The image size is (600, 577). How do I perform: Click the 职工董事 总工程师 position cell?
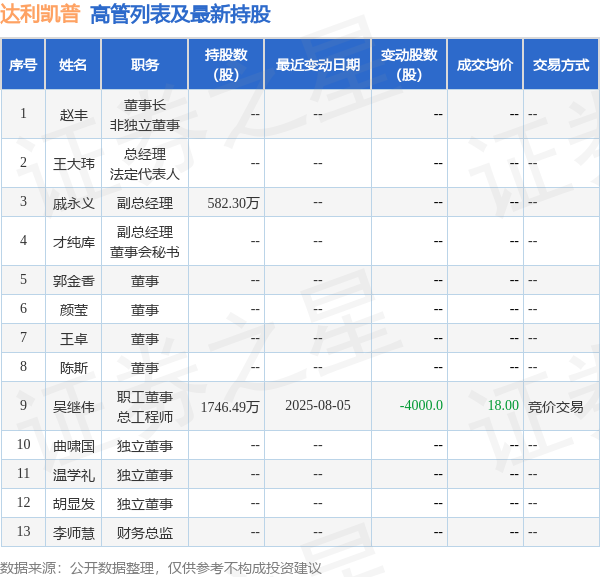point(145,407)
